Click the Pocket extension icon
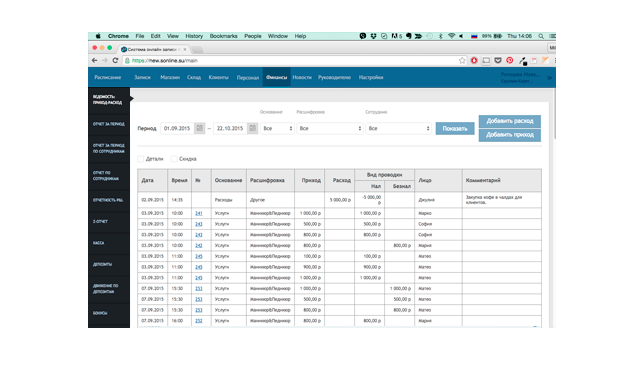The image size is (640, 367). pos(498,60)
